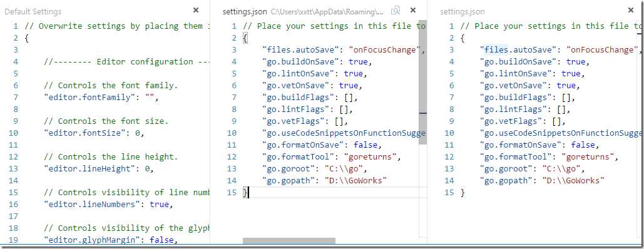
Task: Click the split editor icon beside the settings.json path
Action: point(396,11)
